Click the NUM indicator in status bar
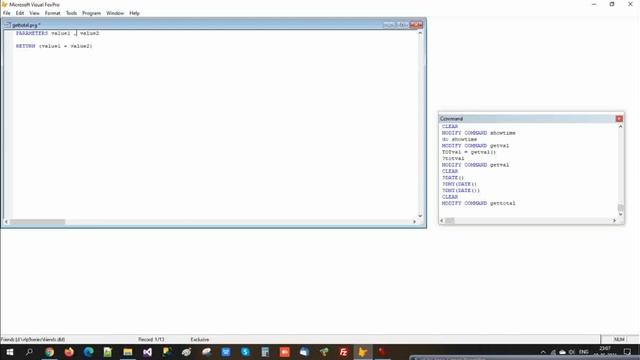This screenshot has height=360, width=640. pyautogui.click(x=619, y=339)
